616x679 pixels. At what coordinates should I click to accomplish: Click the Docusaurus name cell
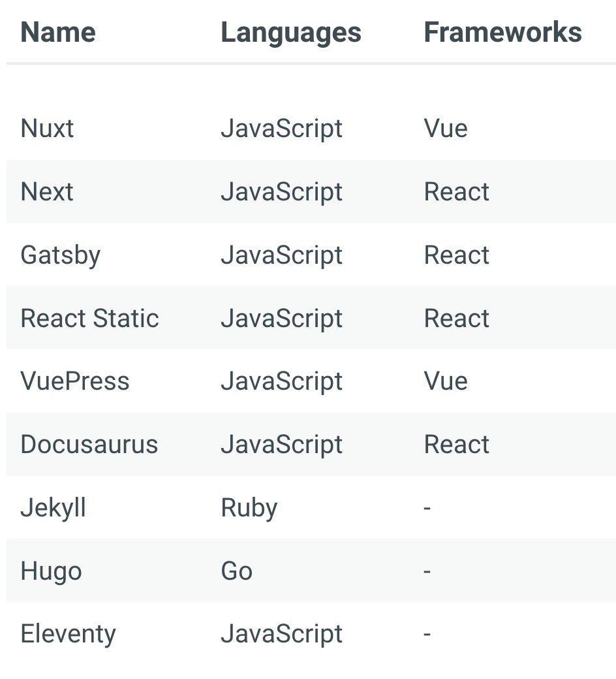click(89, 445)
